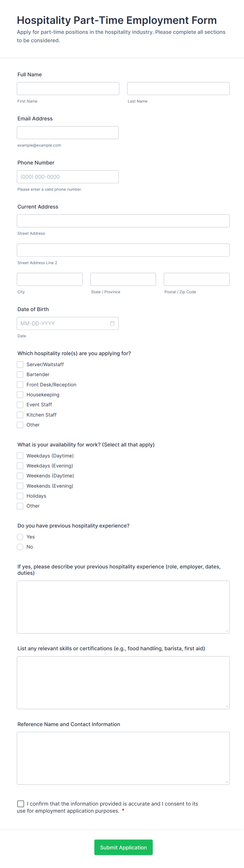The width and height of the screenshot is (244, 868).
Task: Check the Server/Waitstaff role checkbox
Action: pos(20,365)
